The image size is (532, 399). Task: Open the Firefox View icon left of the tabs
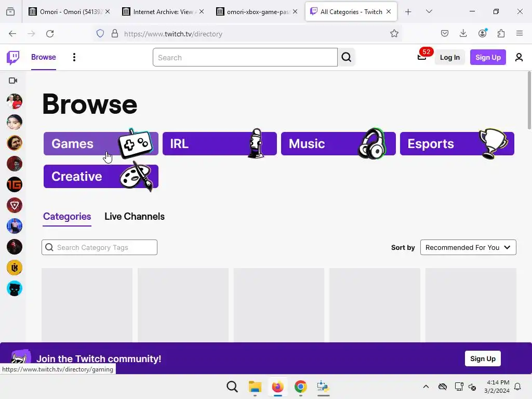(10, 11)
